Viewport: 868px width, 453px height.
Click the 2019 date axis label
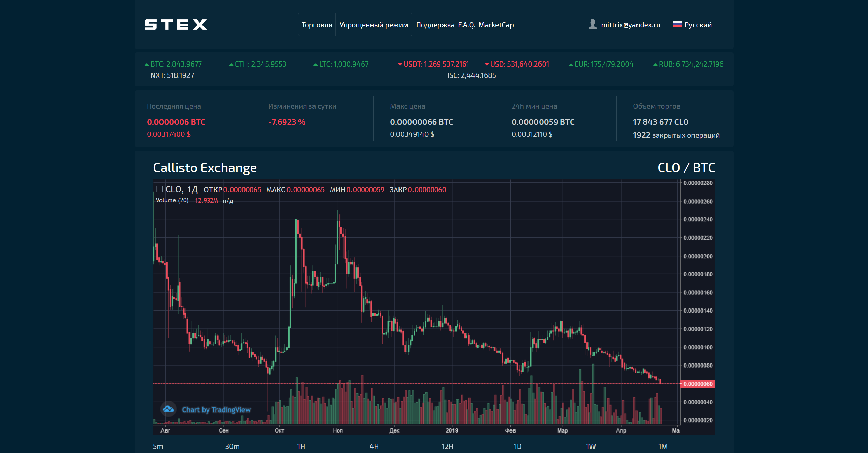pos(452,430)
